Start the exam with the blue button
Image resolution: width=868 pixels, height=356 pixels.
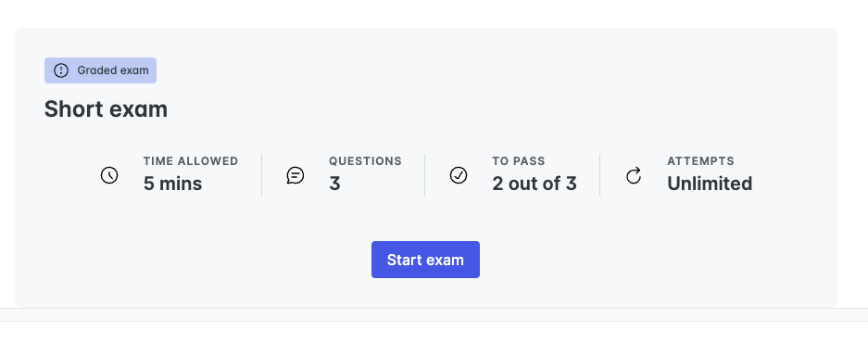425,260
